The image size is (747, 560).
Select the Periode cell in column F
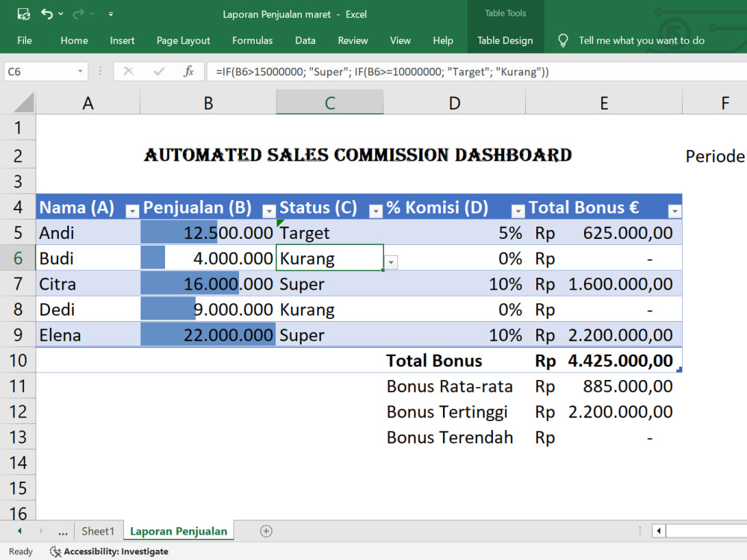click(715, 156)
